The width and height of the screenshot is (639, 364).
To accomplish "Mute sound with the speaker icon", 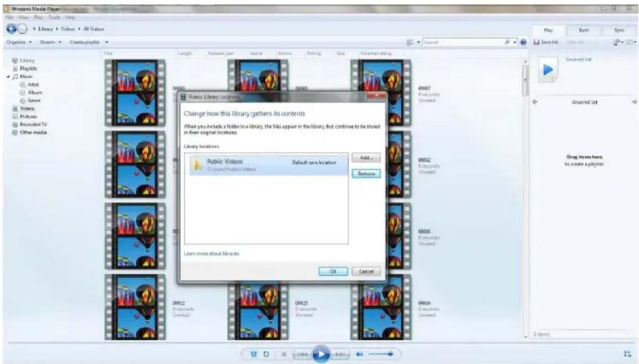I will click(x=358, y=355).
